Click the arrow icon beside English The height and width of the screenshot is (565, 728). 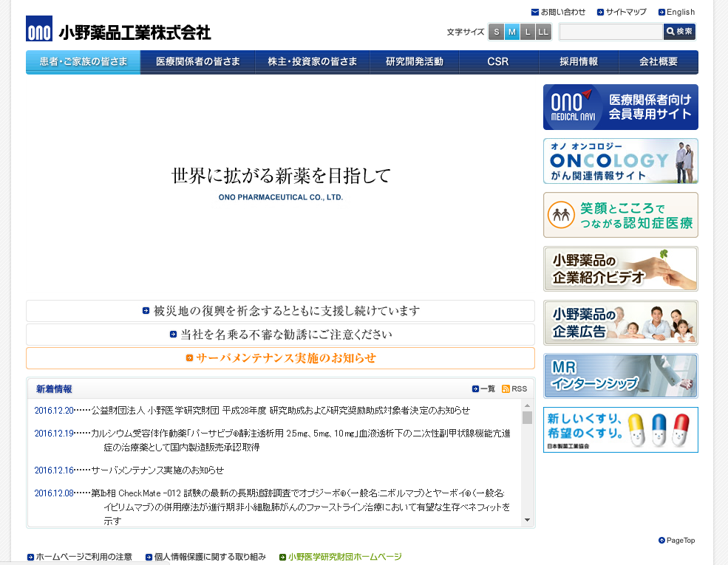click(x=661, y=12)
